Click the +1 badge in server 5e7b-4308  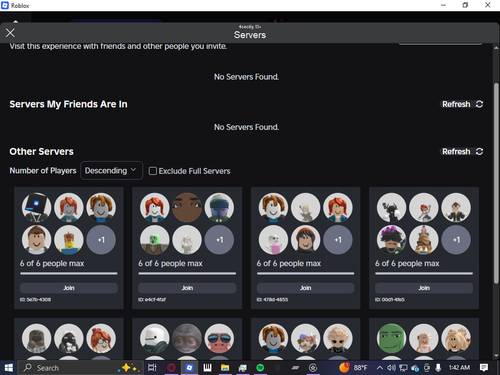pos(101,240)
